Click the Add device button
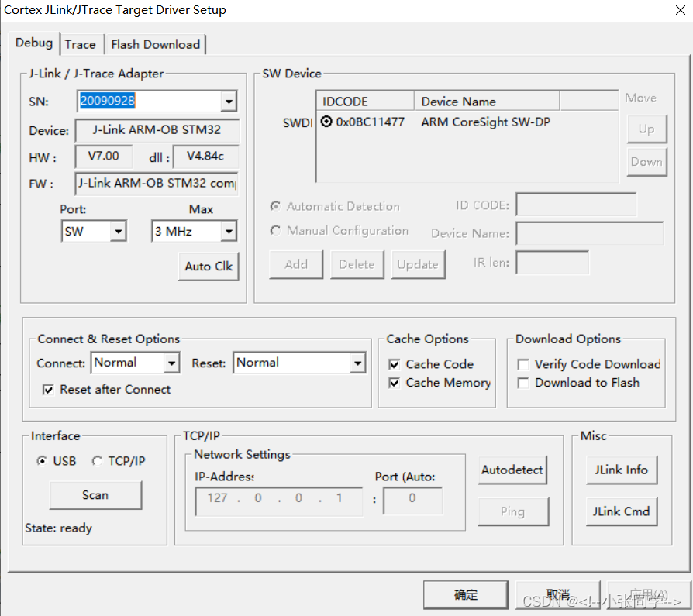 [x=296, y=265]
